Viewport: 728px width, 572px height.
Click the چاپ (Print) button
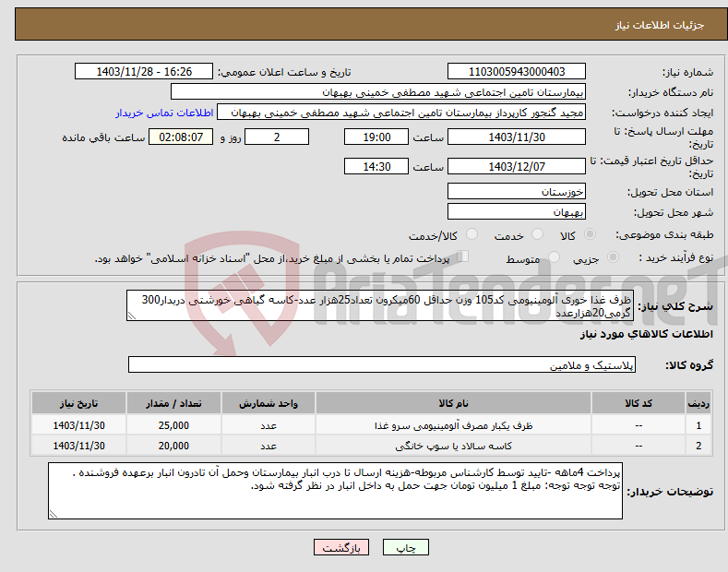405,547
